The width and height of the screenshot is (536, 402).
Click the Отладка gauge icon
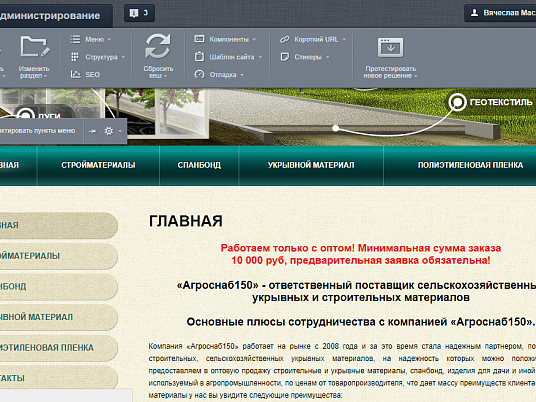click(199, 74)
